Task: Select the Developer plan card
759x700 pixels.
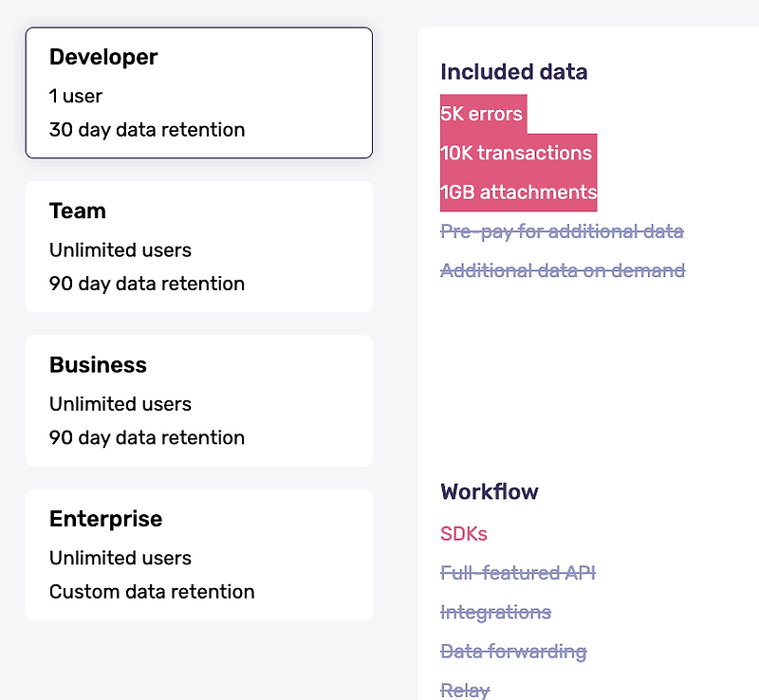Action: [x=198, y=93]
